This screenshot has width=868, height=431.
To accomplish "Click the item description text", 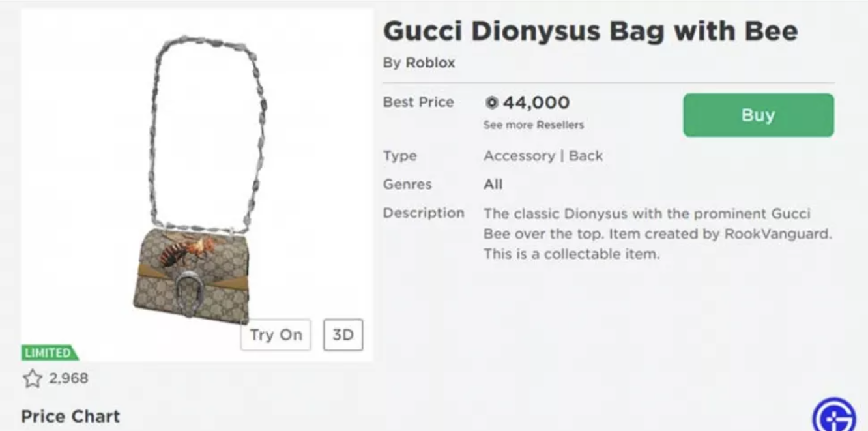I will point(658,233).
